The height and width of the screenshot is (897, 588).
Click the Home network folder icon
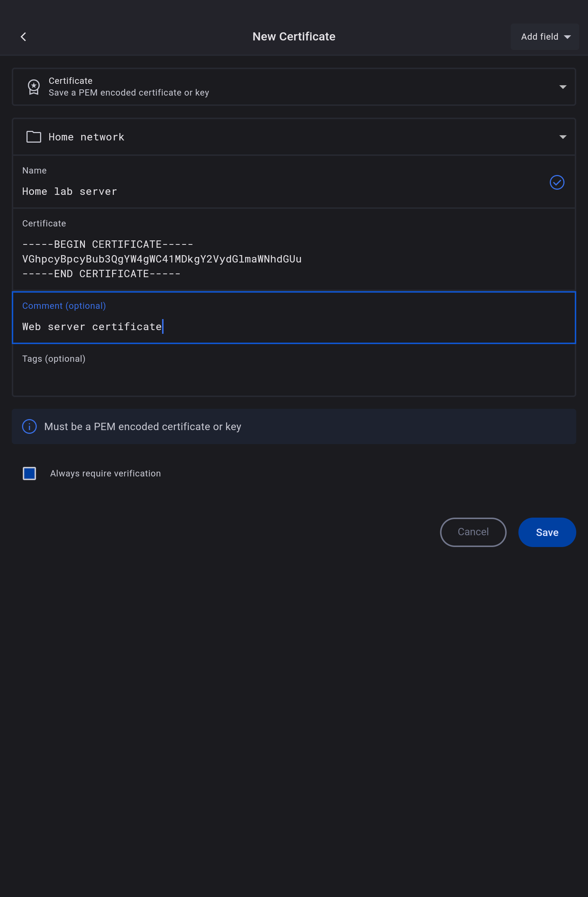33,137
